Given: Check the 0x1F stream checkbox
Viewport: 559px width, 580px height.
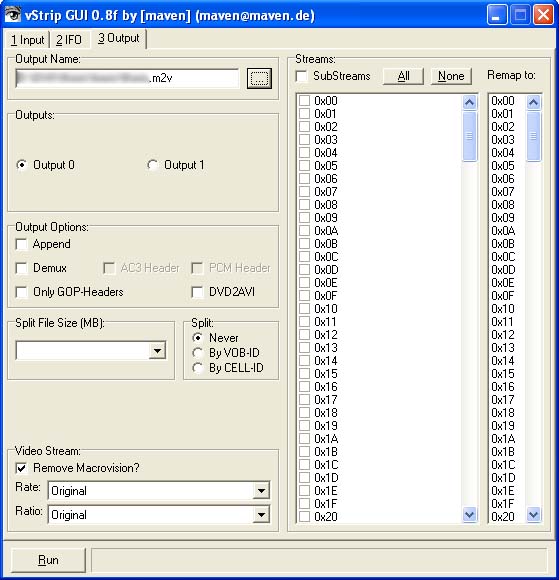Looking at the screenshot, I should coord(304,503).
